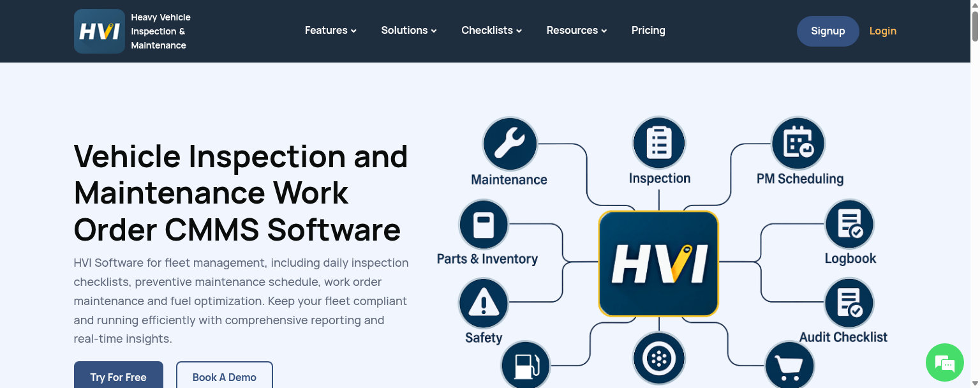
Task: Click the Login link
Action: coord(883,31)
